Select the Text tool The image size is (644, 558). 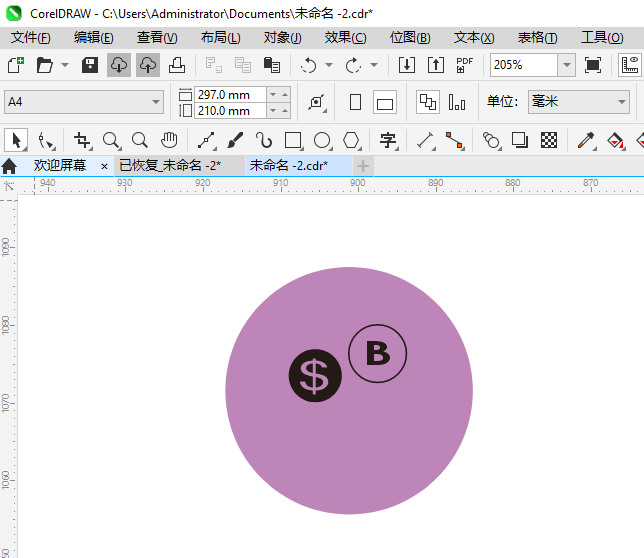pyautogui.click(x=388, y=140)
